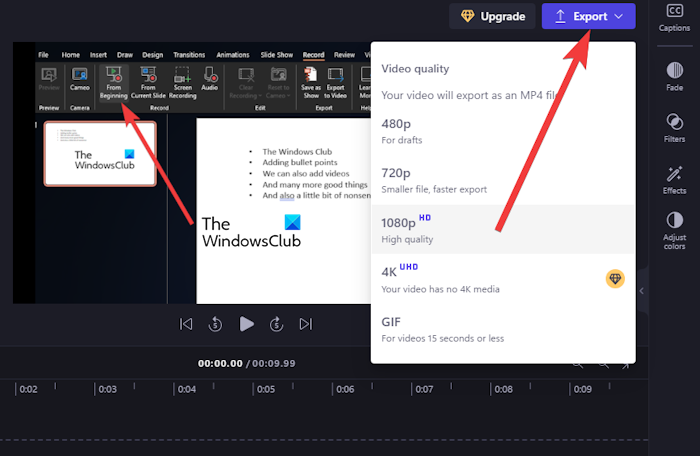Click The WindowsClub logo on slide
This screenshot has height=456, width=700.
[x=251, y=231]
